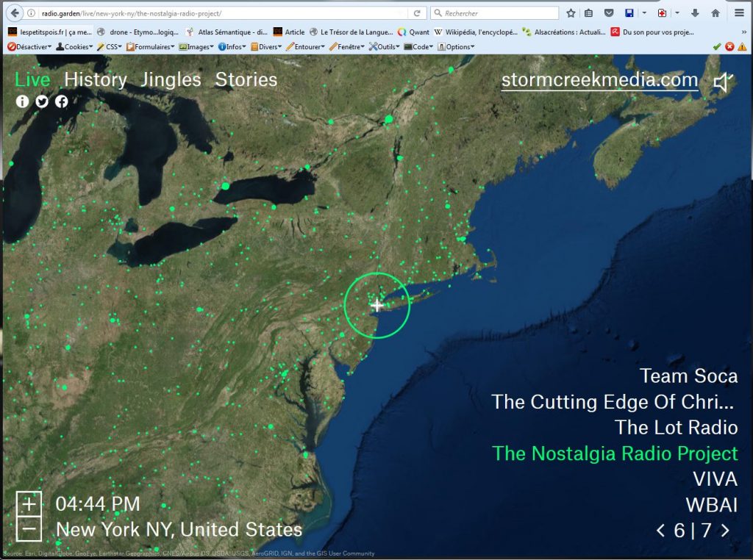Image resolution: width=753 pixels, height=560 pixels.
Task: Expand the Outils dropdown menu
Action: point(384,46)
